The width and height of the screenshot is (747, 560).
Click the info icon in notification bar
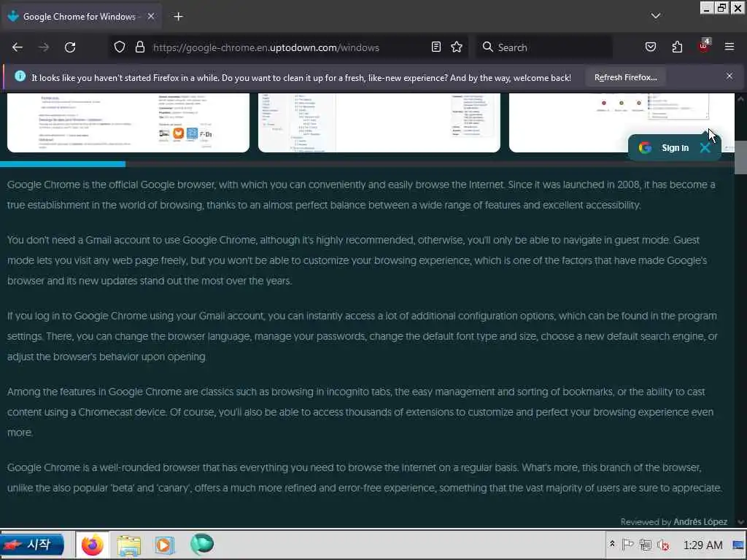(20, 76)
